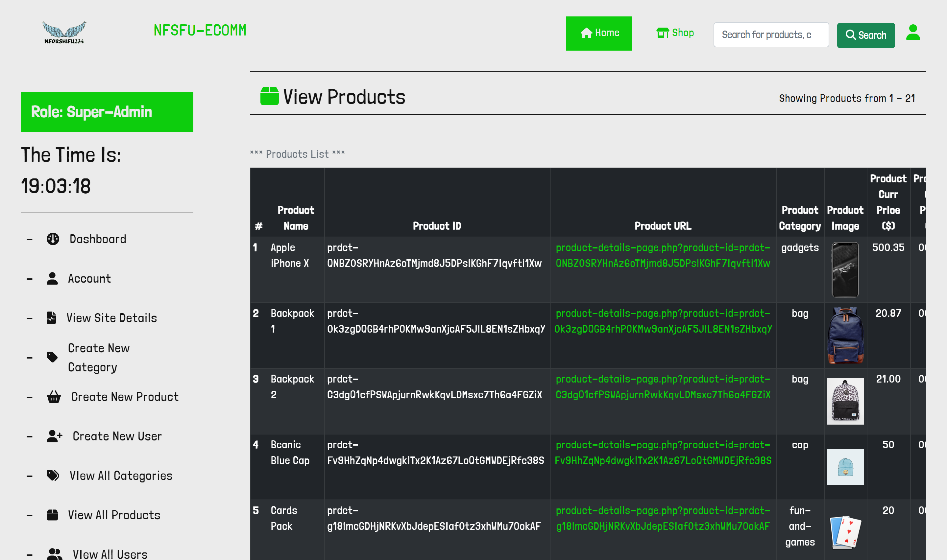Click the View All Categories tags icon
947x560 pixels.
pos(53,476)
